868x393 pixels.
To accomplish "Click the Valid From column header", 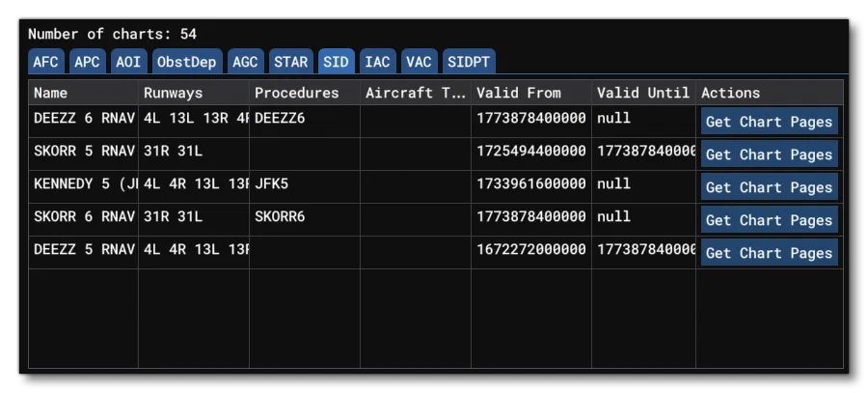I will (x=530, y=93).
